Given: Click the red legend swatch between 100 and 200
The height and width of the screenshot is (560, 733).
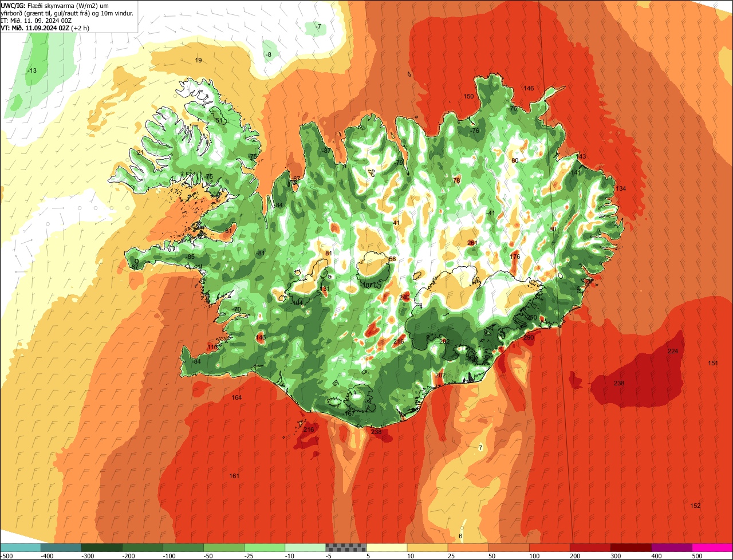Looking at the screenshot, I should click(x=549, y=547).
